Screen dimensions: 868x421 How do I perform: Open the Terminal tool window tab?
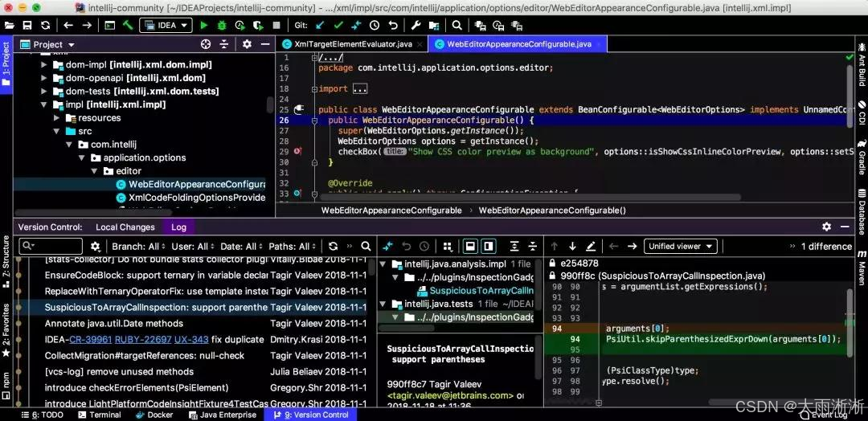pos(100,415)
